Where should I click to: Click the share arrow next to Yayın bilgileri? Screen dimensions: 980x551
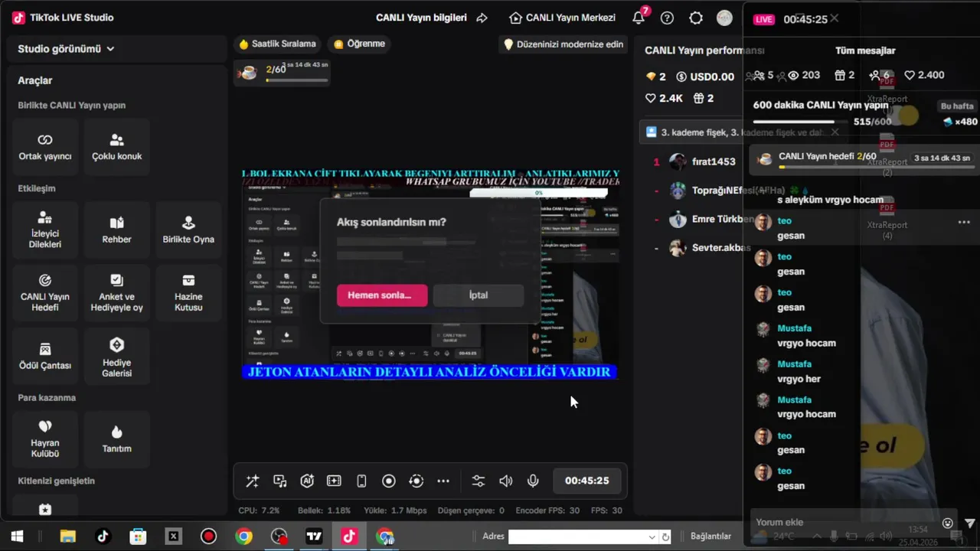(482, 18)
